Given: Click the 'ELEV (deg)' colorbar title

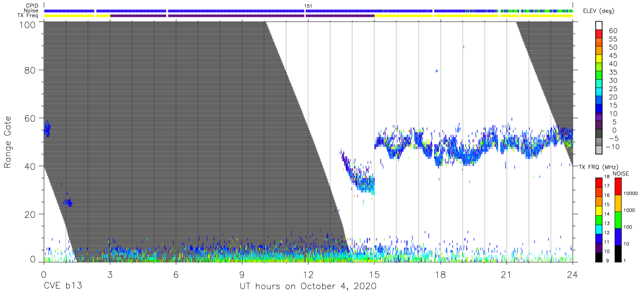Looking at the screenshot, I should click(598, 10).
